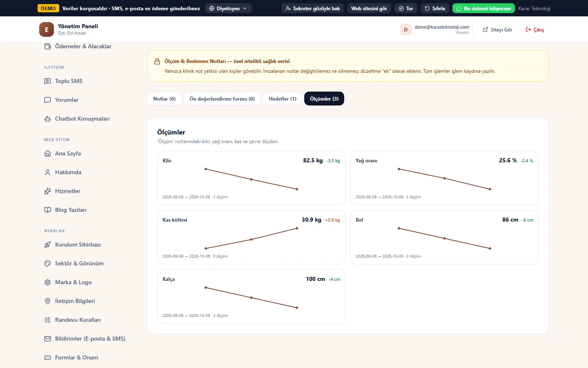Click the DEMO badge in top bar
Screen dimensions: 588x368
[48, 8]
